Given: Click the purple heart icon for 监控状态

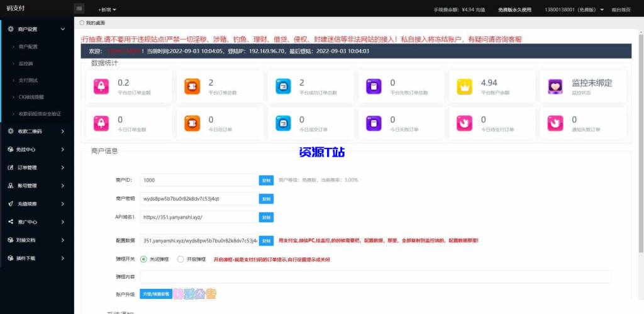Looking at the screenshot, I should 555,86.
